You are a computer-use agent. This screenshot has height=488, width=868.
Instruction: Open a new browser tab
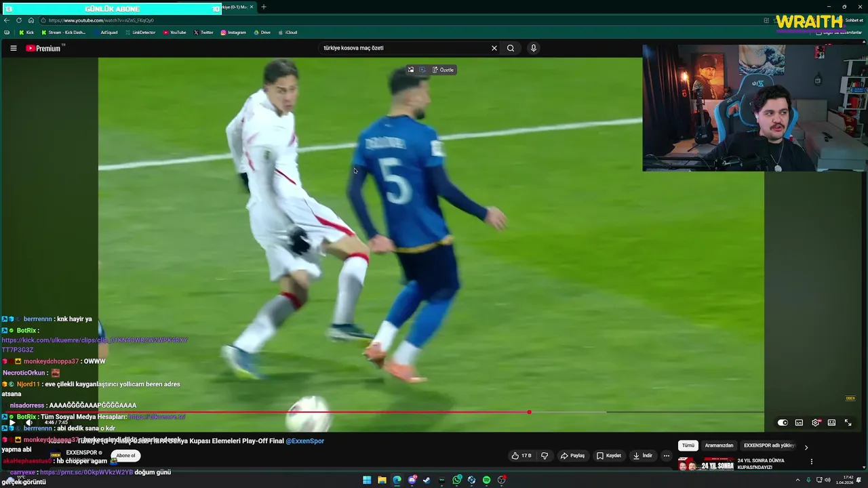[x=264, y=7]
